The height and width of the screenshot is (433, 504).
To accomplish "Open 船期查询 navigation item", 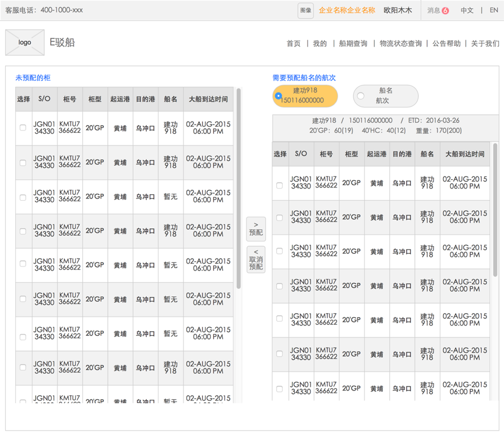I will pos(353,44).
